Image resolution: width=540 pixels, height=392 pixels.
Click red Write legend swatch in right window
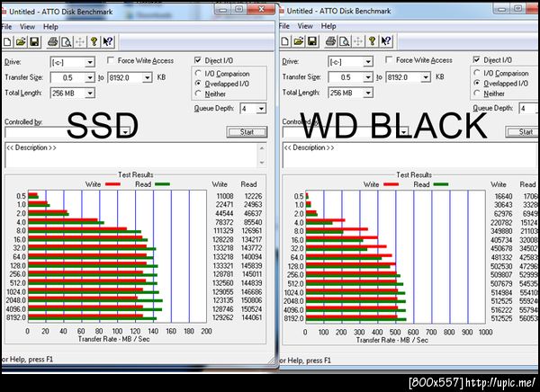(x=391, y=184)
